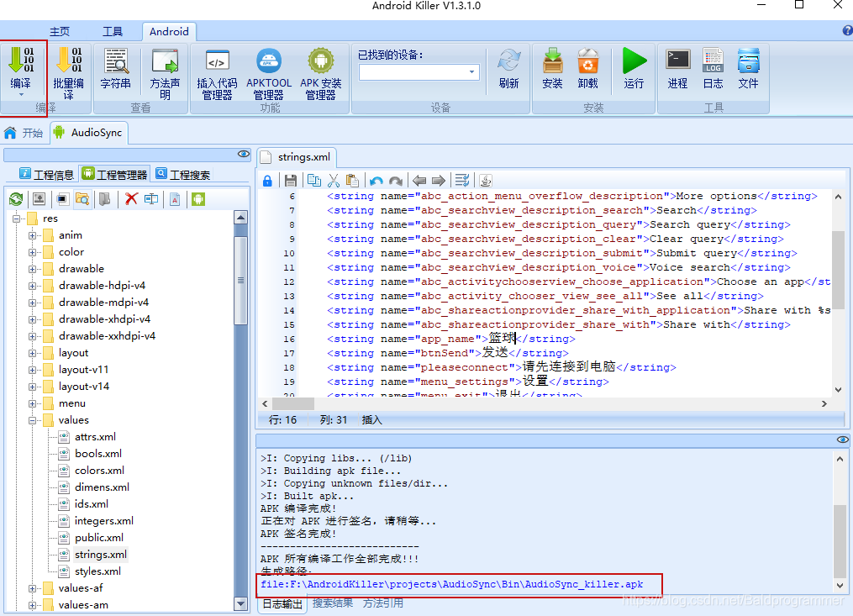This screenshot has width=853, height=616.
Task: Click the rename icon in project toolbar
Action: click(x=151, y=199)
